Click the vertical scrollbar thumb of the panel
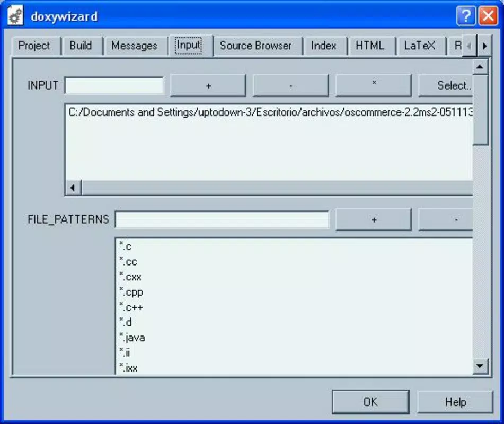The width and height of the screenshot is (504, 424). click(x=480, y=110)
